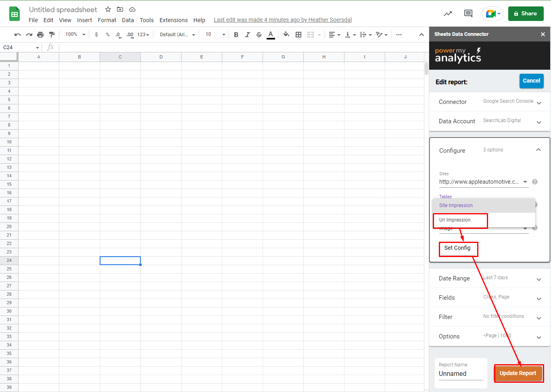The height and width of the screenshot is (392, 551).
Task: Open the Format menu
Action: click(107, 20)
